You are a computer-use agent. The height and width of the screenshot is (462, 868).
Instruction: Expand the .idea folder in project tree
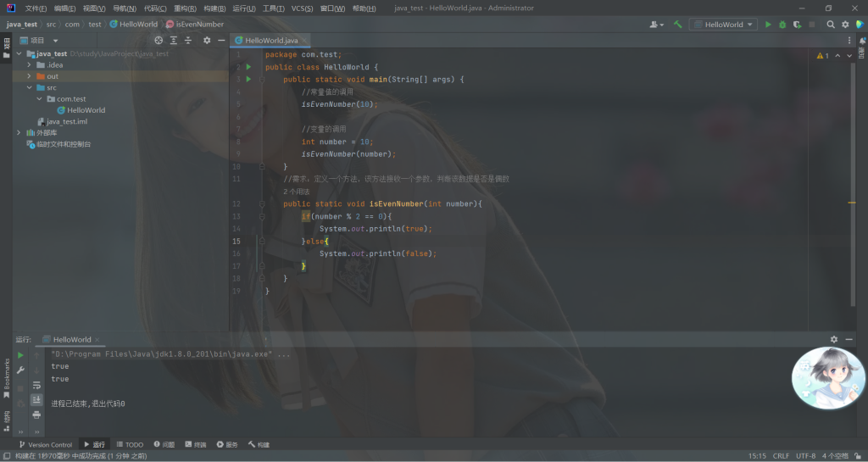click(x=30, y=64)
